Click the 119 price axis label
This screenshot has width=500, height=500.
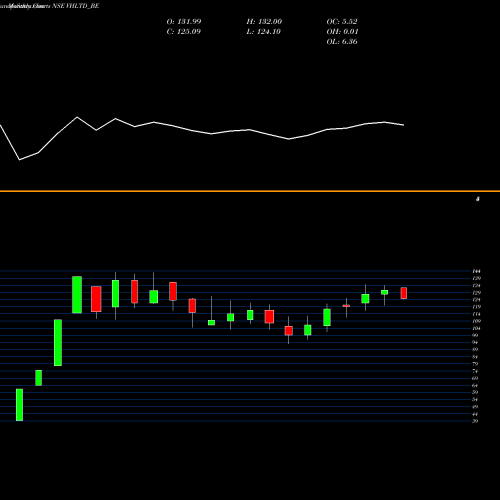click(477, 307)
